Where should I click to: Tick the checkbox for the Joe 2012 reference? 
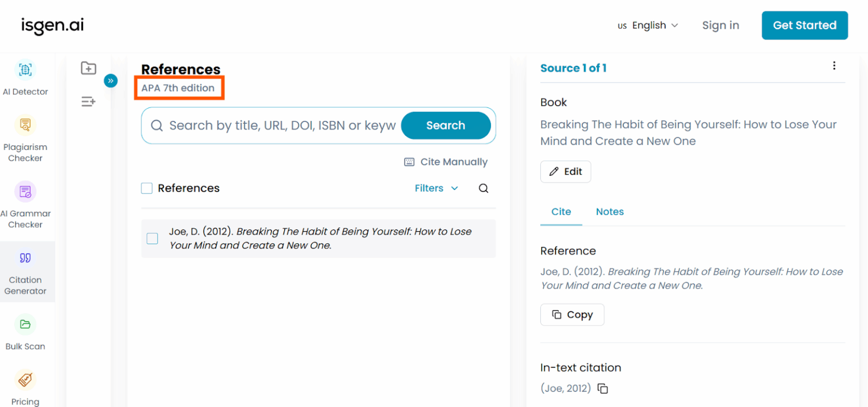click(151, 239)
